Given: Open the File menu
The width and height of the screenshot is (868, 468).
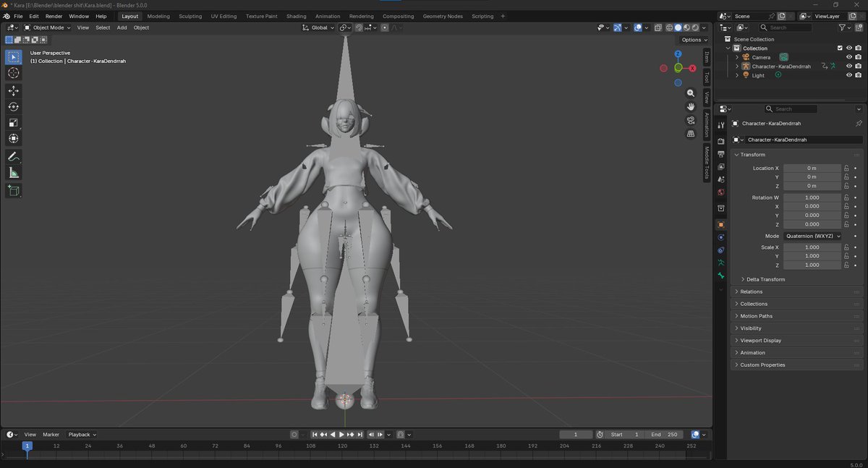Looking at the screenshot, I should click(x=18, y=16).
